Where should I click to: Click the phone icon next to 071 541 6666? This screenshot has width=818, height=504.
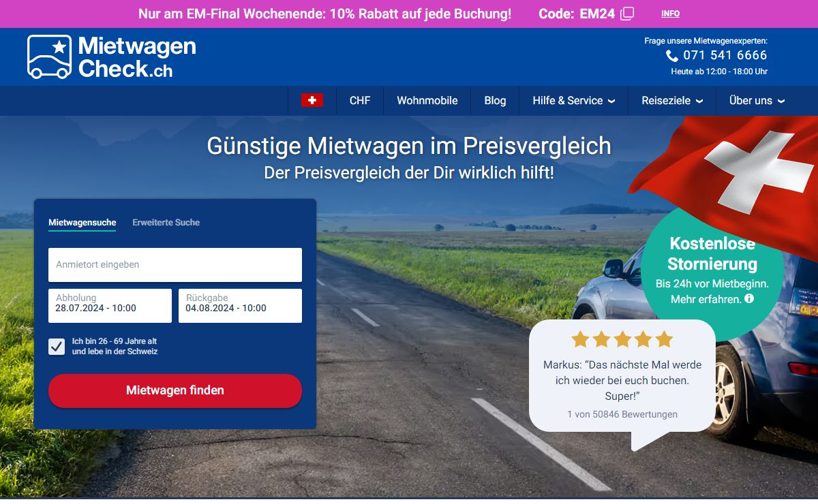pos(672,56)
